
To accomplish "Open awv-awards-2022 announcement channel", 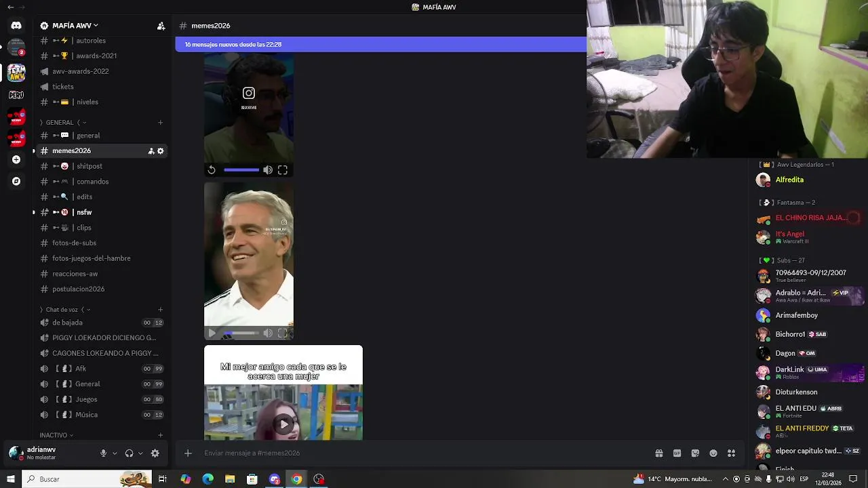I will (102, 71).
